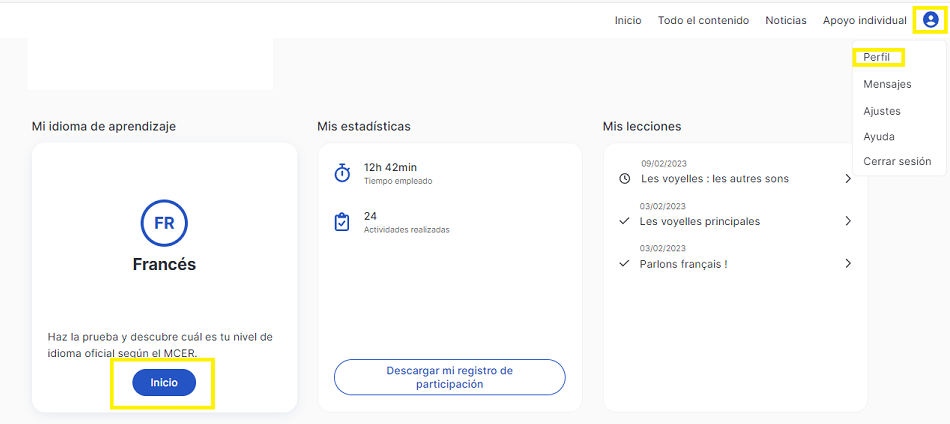The image size is (950, 424).
Task: Choose Cerrar sesión in the user menu
Action: point(897,162)
